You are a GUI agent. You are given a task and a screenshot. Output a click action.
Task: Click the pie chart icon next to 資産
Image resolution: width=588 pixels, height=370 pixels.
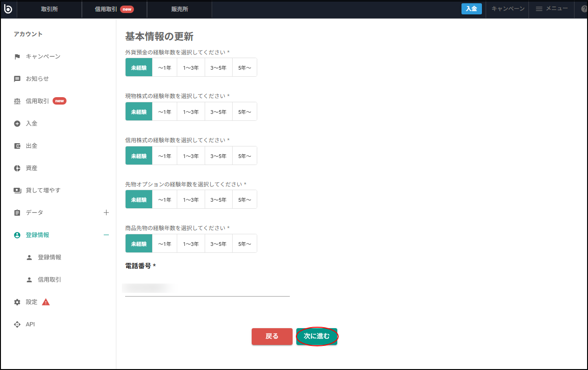tap(17, 168)
